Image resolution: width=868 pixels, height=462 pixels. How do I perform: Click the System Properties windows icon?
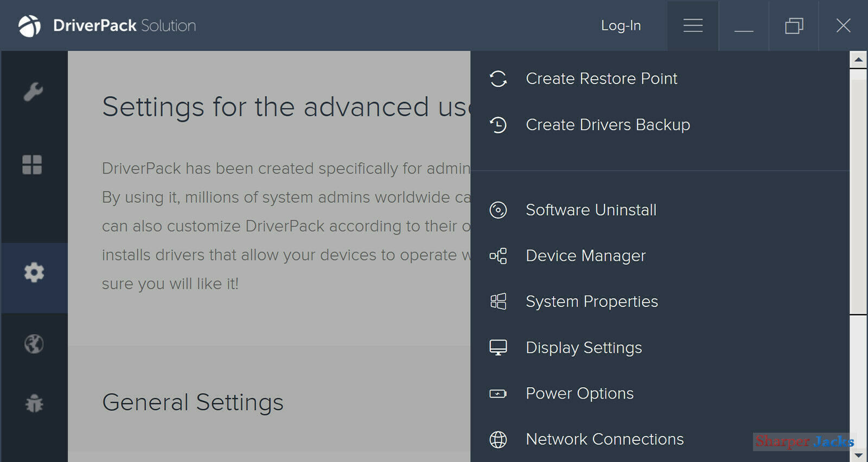(498, 301)
